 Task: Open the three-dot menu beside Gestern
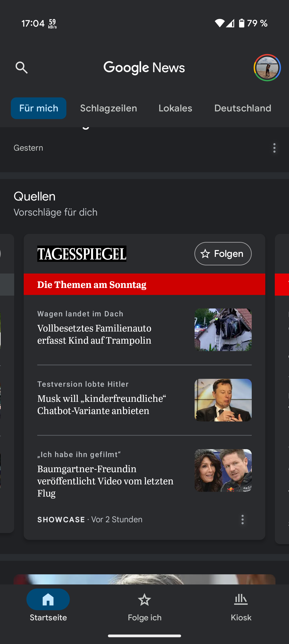coord(274,148)
